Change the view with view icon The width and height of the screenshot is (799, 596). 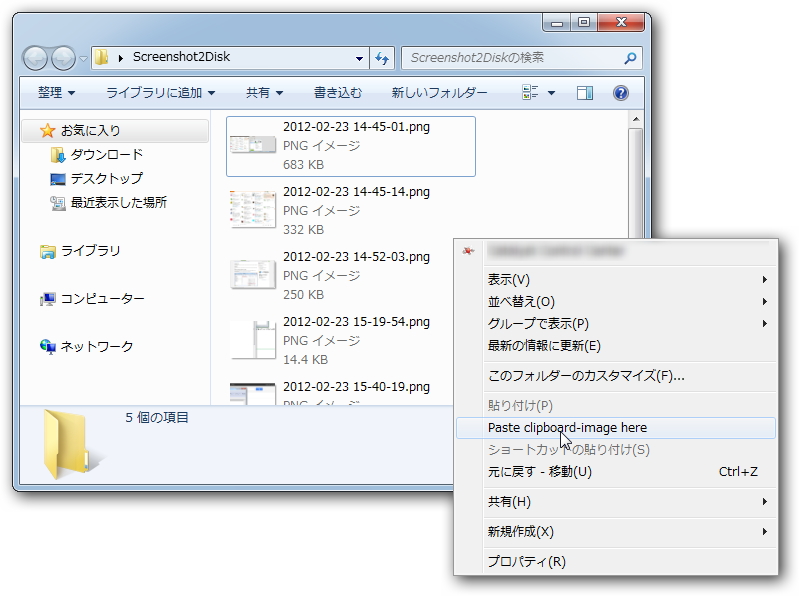530,92
